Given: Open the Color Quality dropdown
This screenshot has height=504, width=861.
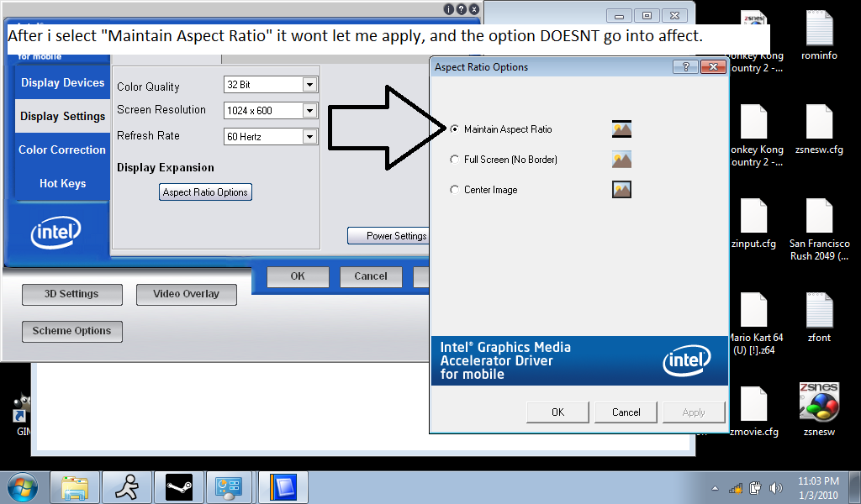Looking at the screenshot, I should click(x=309, y=85).
